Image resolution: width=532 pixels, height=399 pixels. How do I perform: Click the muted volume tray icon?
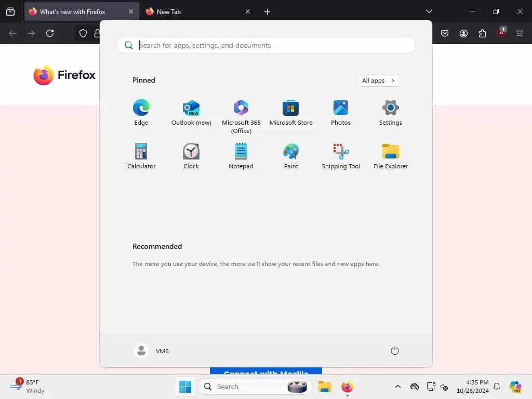pos(444,387)
